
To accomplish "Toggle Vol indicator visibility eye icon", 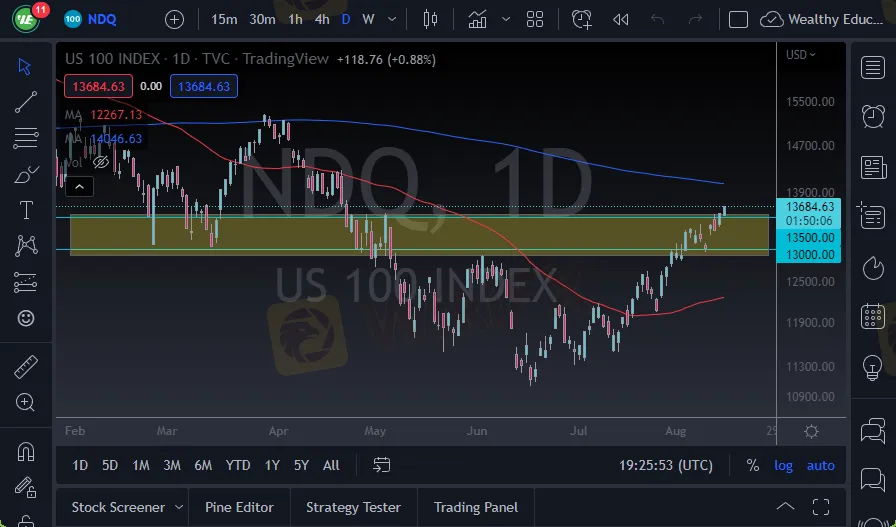I will tap(101, 163).
